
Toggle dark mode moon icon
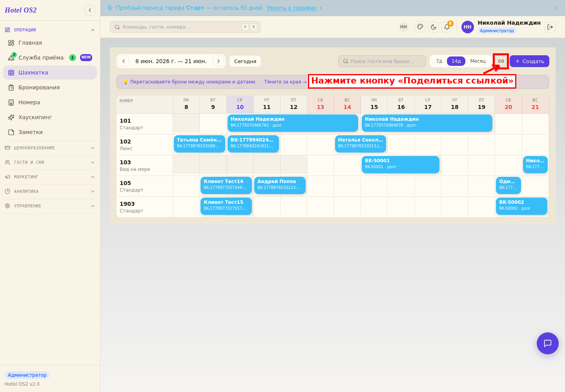[x=434, y=27]
